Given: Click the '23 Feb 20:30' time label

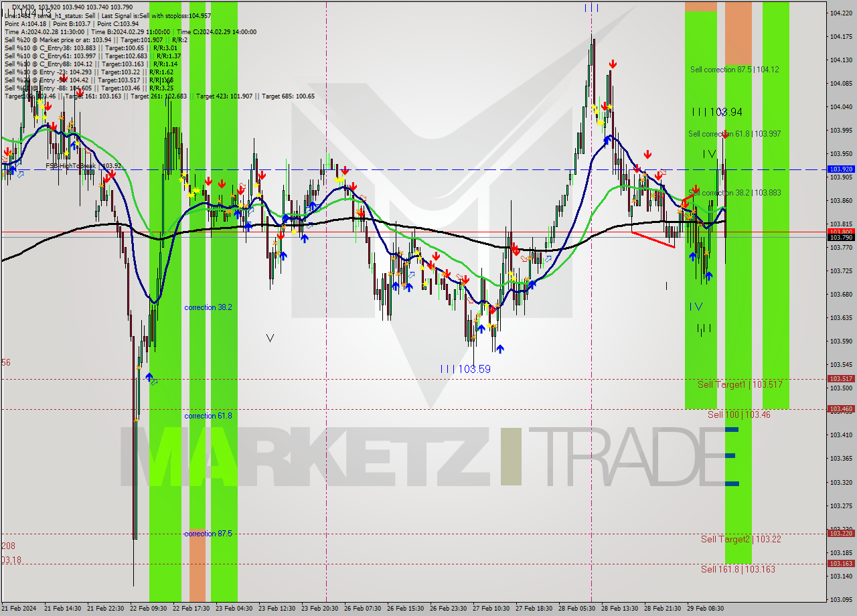Looking at the screenshot, I should [x=319, y=609].
